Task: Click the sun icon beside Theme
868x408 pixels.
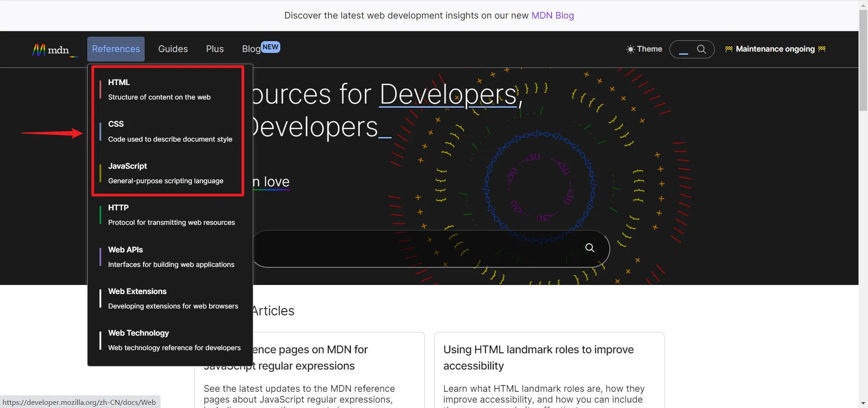Action: [630, 49]
